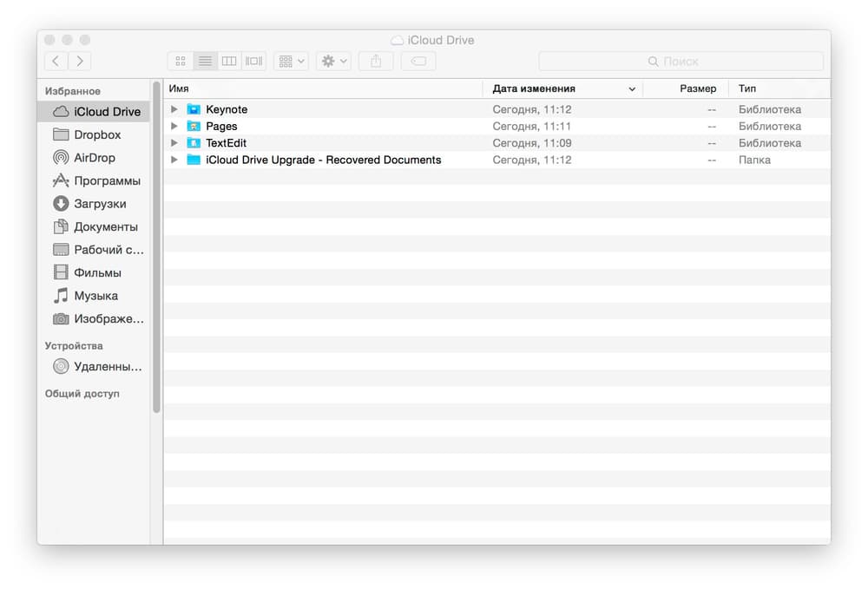
Task: Open Документы in the sidebar
Action: tap(94, 226)
